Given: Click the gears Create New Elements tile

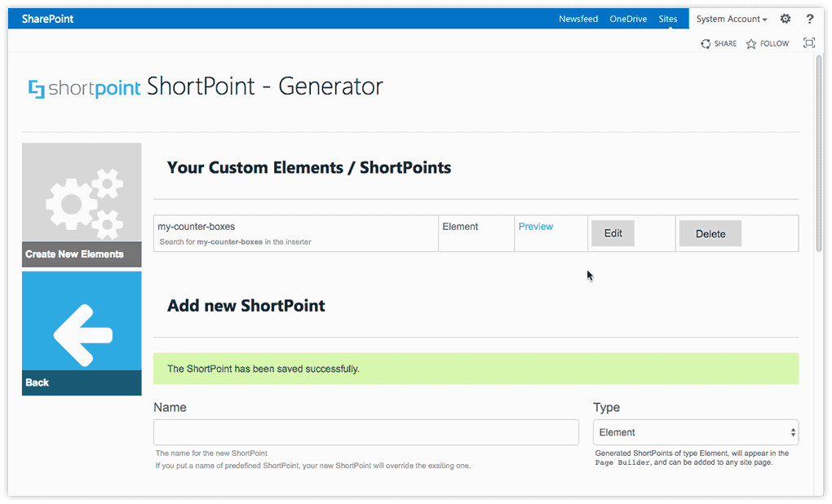Looking at the screenshot, I should (x=82, y=205).
